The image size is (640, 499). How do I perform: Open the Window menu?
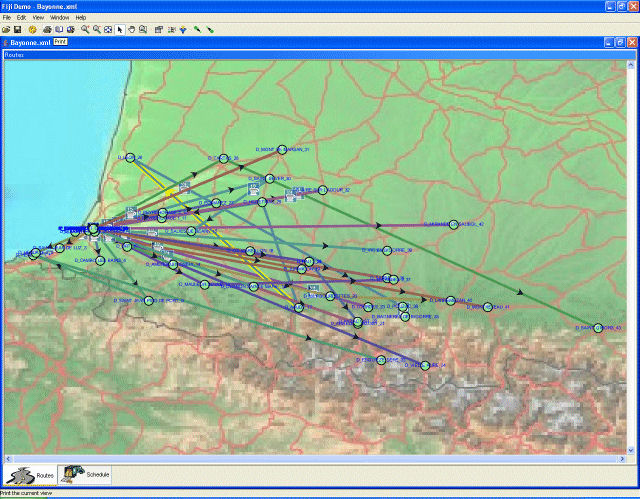(x=60, y=18)
